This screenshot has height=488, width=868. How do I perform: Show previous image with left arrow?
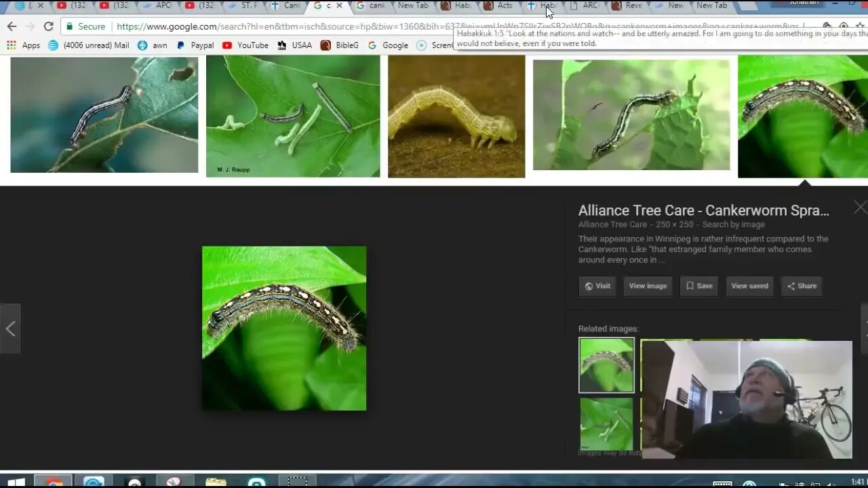point(10,329)
